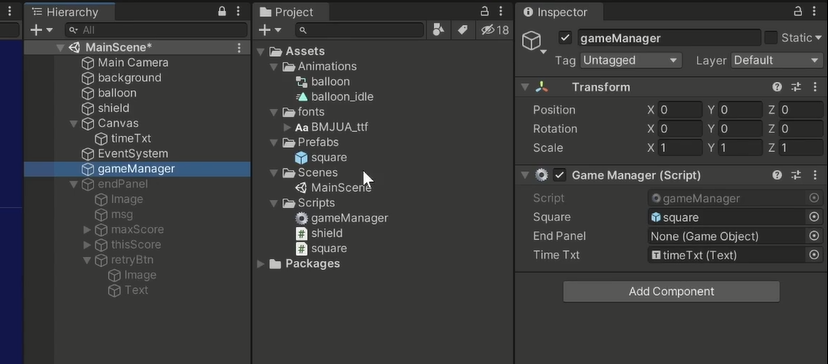Collapse the Transform component

click(525, 87)
